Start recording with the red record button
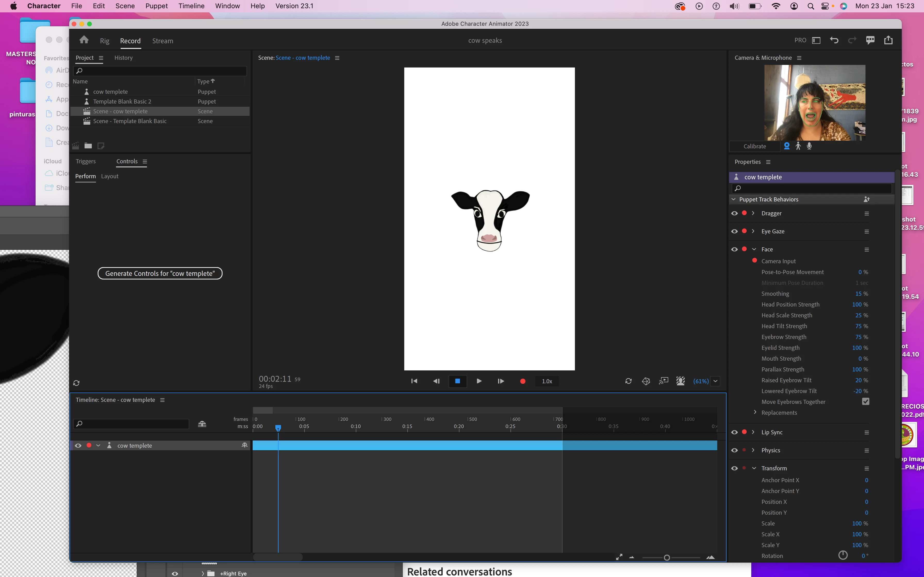This screenshot has height=577, width=924. (x=523, y=381)
